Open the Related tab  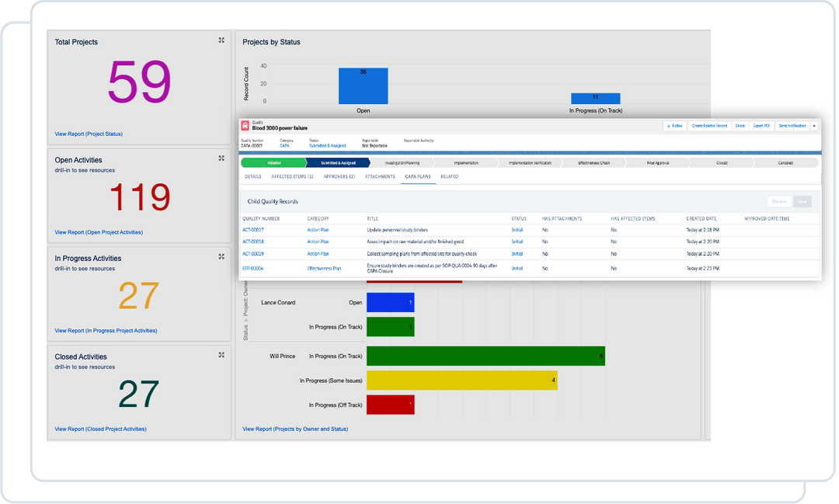click(x=449, y=176)
